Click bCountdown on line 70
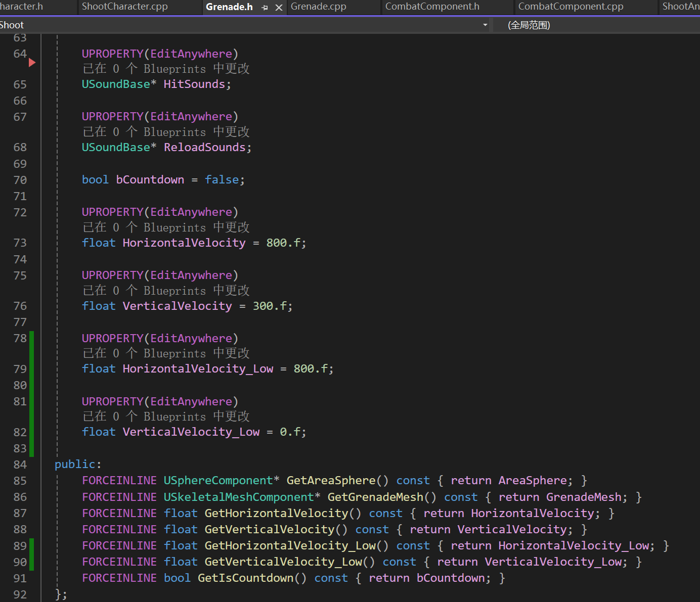Image resolution: width=700 pixels, height=602 pixels. (150, 179)
